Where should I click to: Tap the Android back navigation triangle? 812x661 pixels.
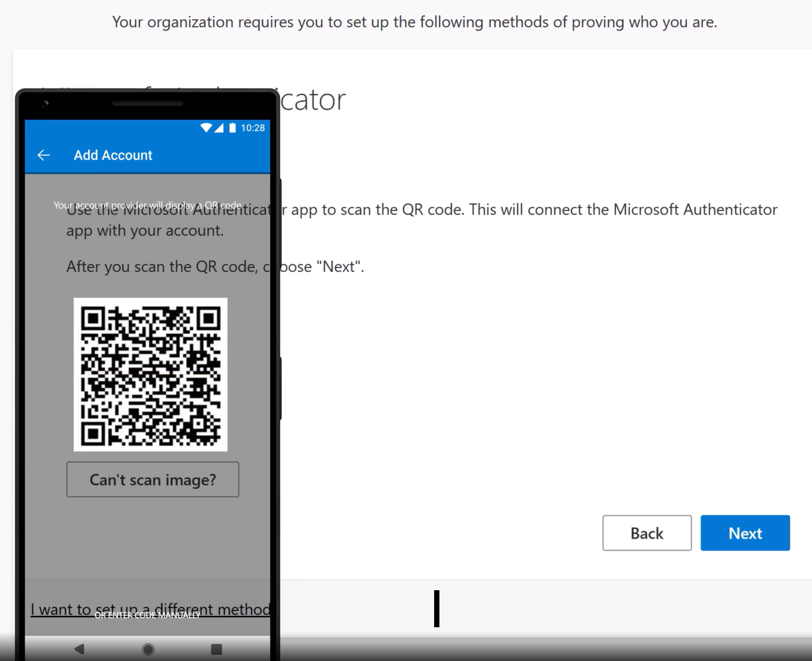79,649
